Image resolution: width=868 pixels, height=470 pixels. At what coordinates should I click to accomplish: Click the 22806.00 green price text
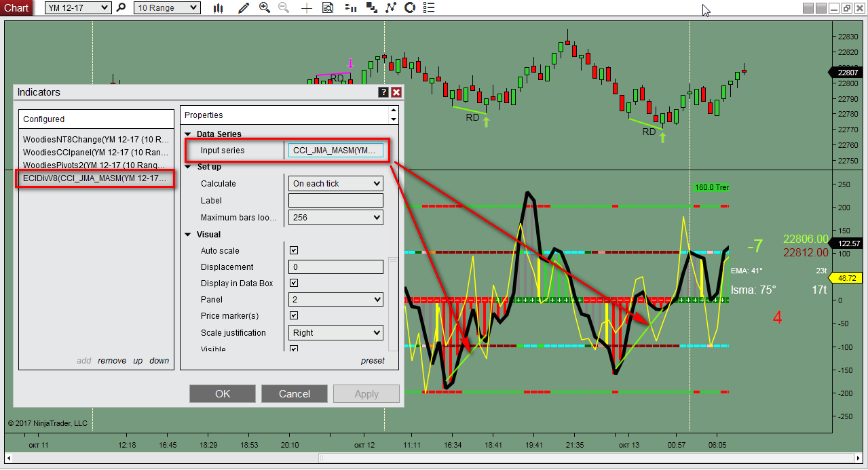tap(806, 239)
